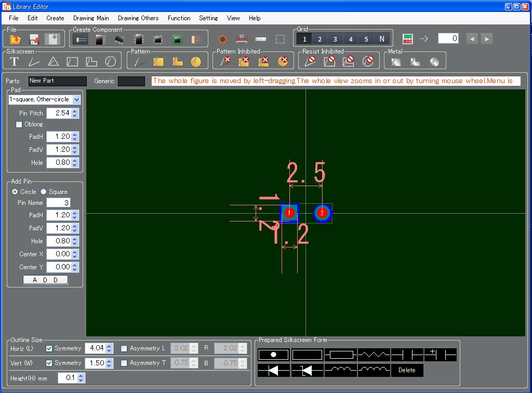
Task: Open the Drawing Main menu
Action: (91, 18)
